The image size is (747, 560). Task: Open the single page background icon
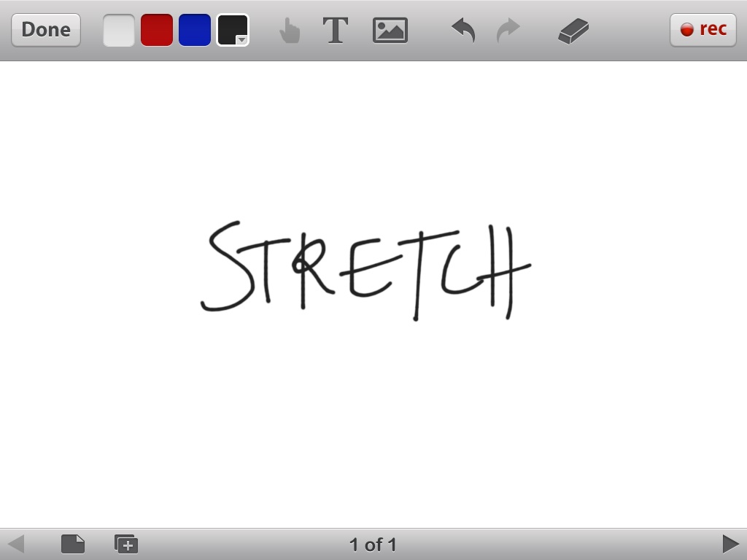click(73, 544)
